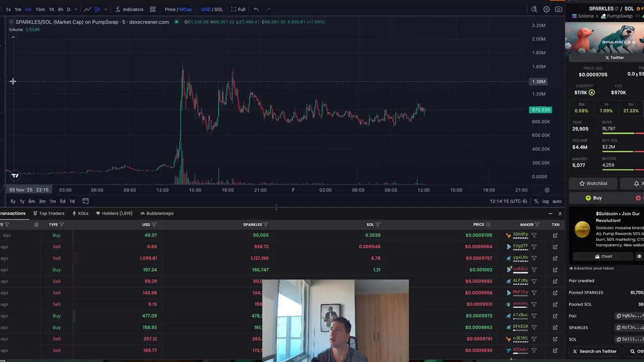Copy the Pair address 9gNJw

coord(619,316)
